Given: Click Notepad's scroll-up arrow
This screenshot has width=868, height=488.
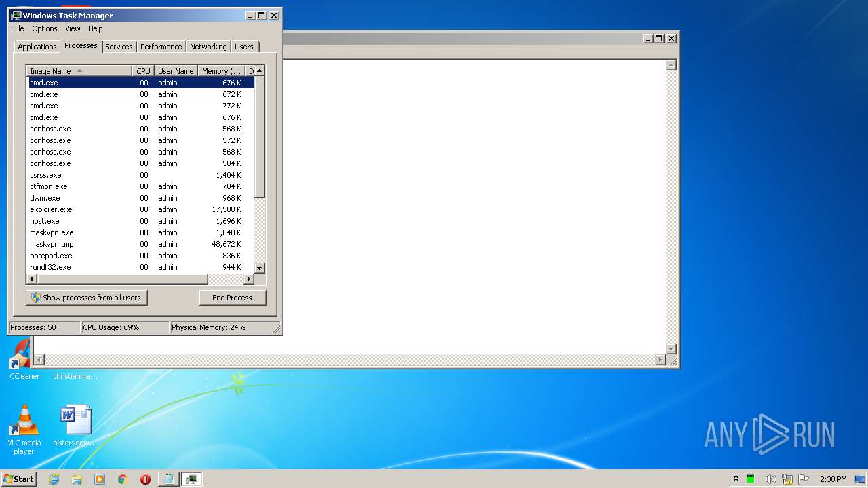Looking at the screenshot, I should coord(671,65).
